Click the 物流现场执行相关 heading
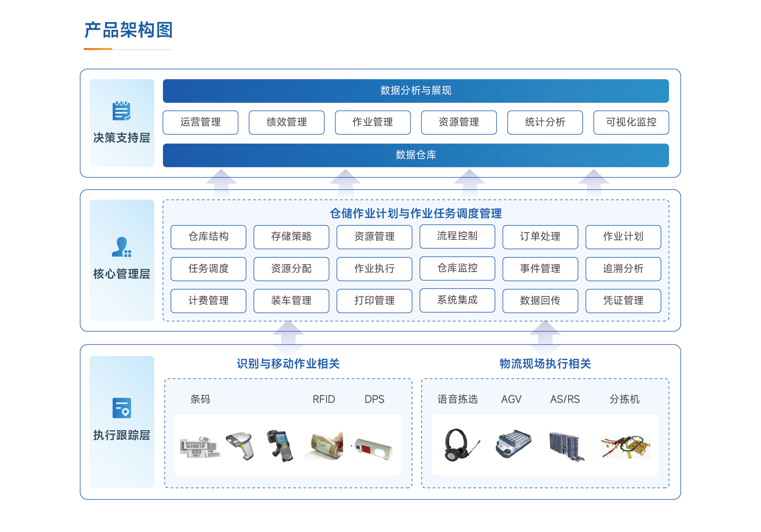This screenshot has height=532, width=761. point(545,364)
